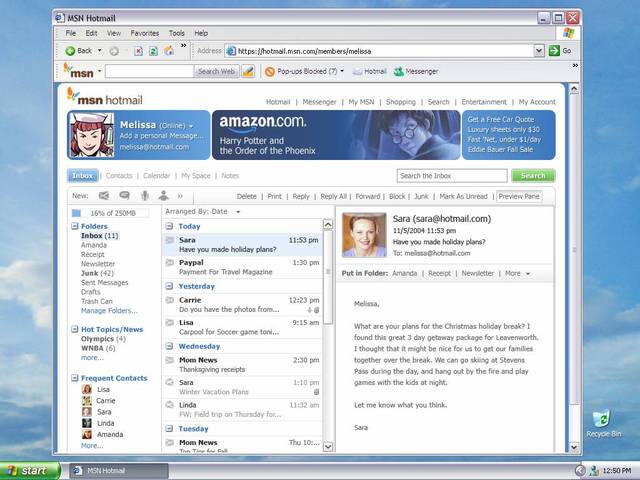Image resolution: width=640 pixels, height=480 pixels.
Task: Open the My Account link
Action: pos(537,102)
